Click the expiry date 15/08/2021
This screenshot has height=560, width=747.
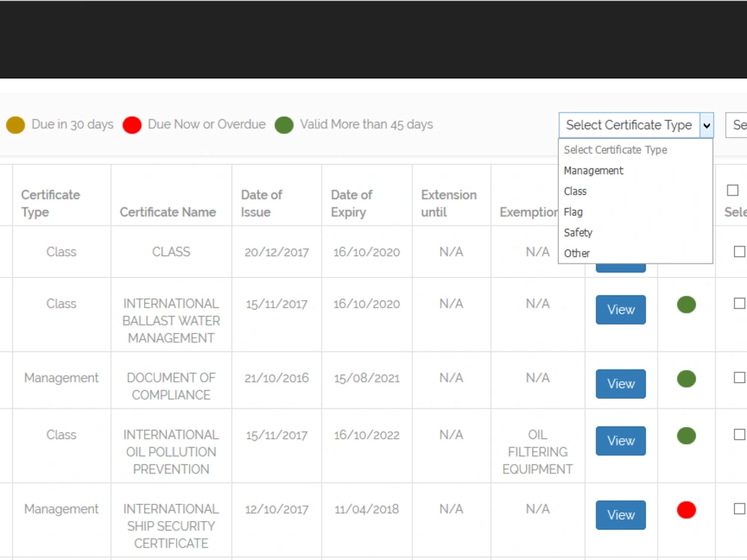[x=366, y=378]
